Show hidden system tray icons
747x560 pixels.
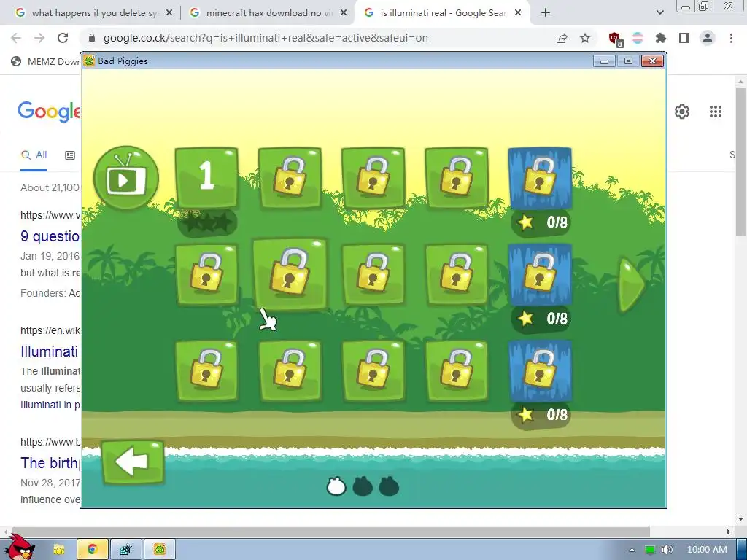632,550
